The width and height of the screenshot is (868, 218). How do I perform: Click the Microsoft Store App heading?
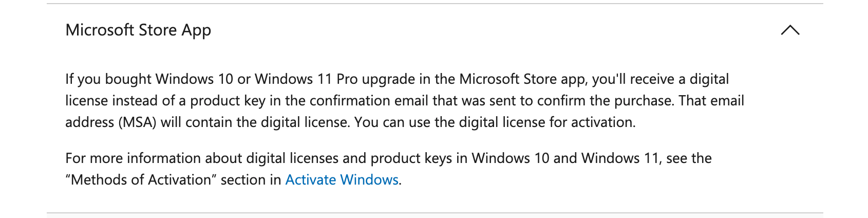point(138,30)
